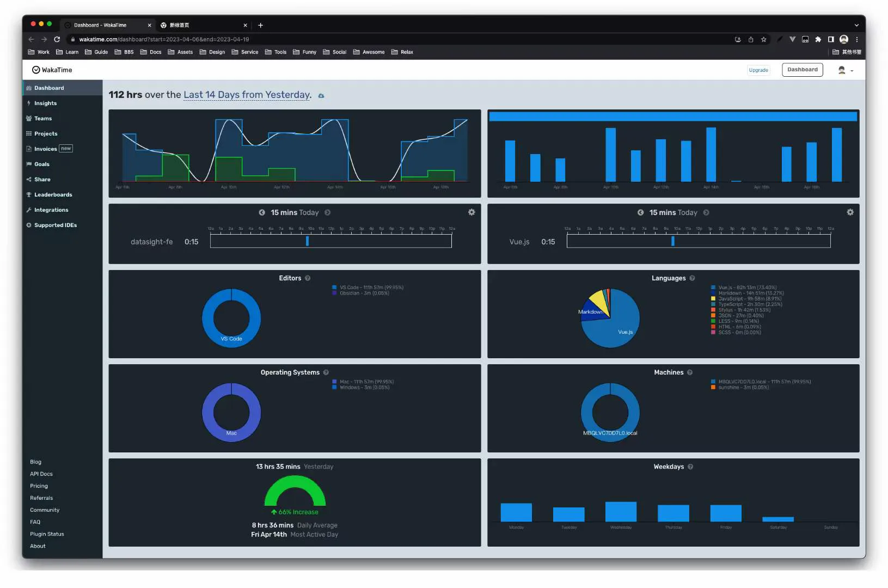Go to next day on language timeline
Screen dimensions: 888x588
point(706,213)
